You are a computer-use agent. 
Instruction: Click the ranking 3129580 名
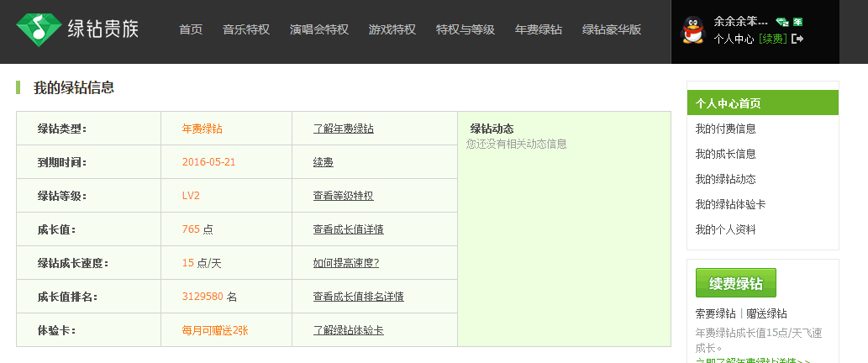point(209,297)
